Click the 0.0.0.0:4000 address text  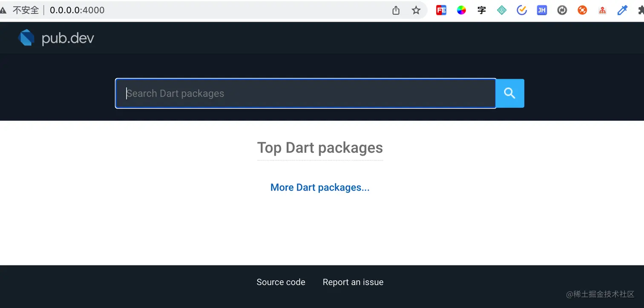77,10
